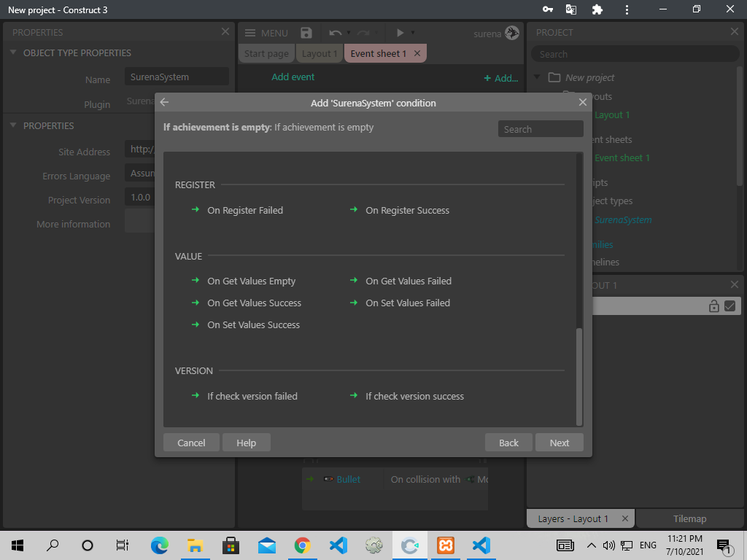Close the Layers - Layout 1 tab

coord(625,518)
